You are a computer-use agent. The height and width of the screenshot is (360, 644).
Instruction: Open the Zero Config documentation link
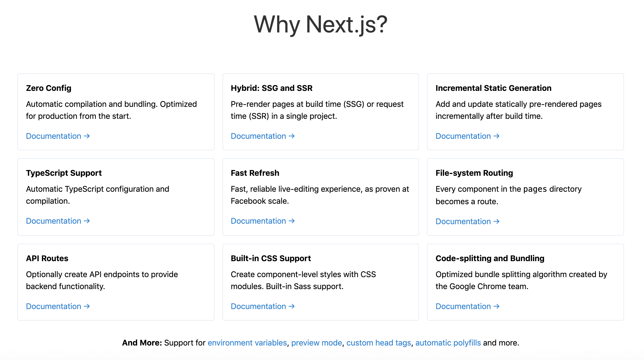point(53,136)
